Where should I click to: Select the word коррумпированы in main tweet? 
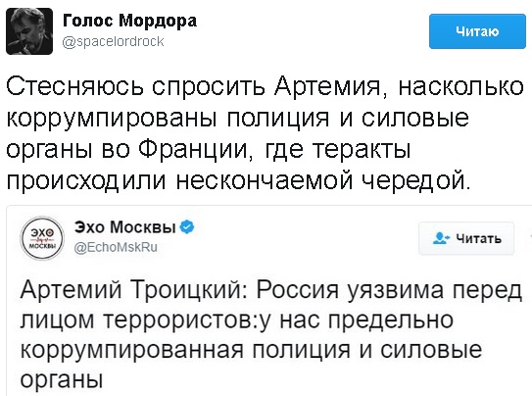pos(112,120)
